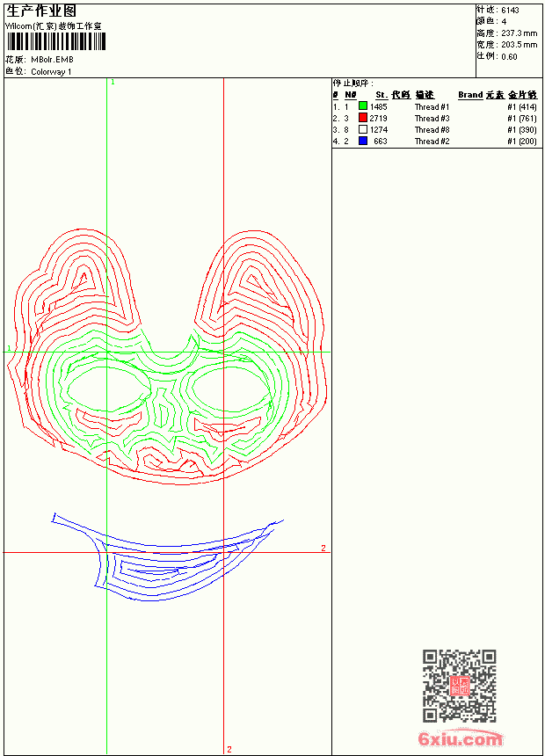Viewport: 545px width, 756px height.
Task: Select the #1 (200) value
Action: pyautogui.click(x=522, y=142)
